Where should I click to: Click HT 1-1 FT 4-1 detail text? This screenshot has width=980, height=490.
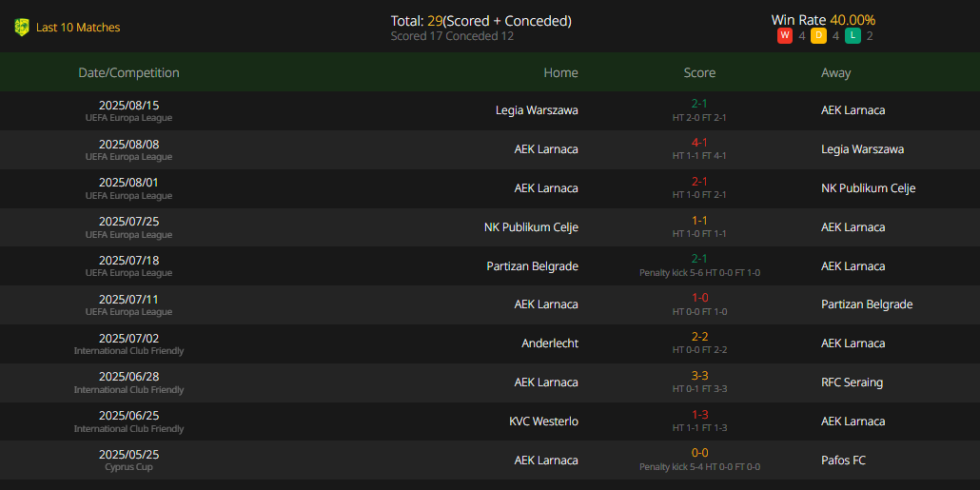point(699,156)
